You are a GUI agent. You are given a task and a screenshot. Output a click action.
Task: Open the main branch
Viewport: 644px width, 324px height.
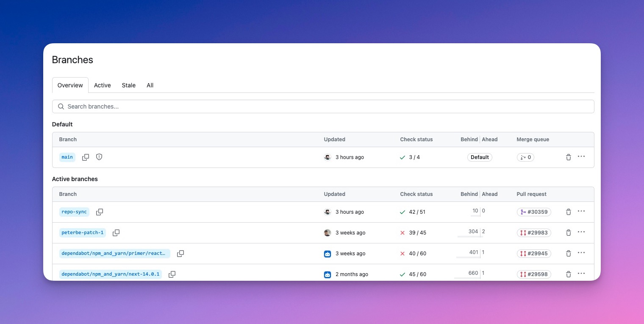(x=67, y=157)
